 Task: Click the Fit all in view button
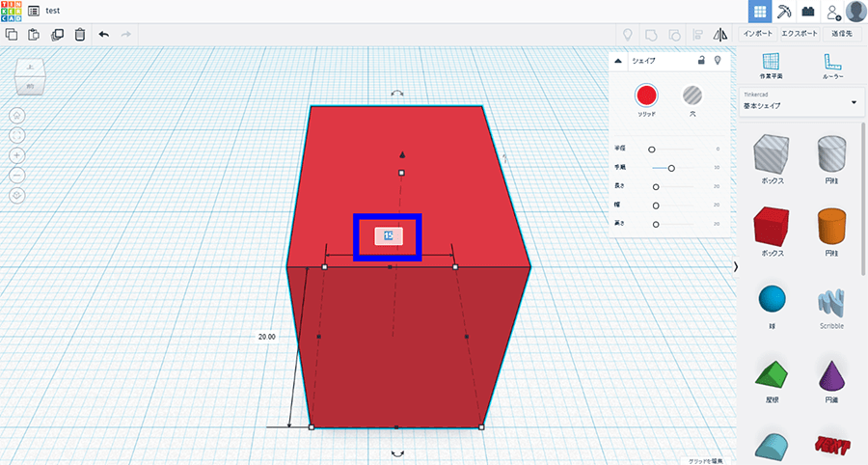click(17, 136)
